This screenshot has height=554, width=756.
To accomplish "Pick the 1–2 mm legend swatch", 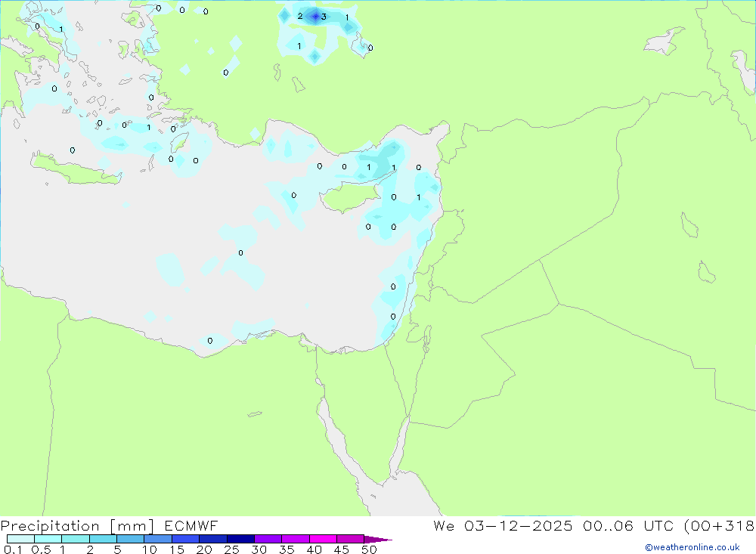I will click(76, 539).
